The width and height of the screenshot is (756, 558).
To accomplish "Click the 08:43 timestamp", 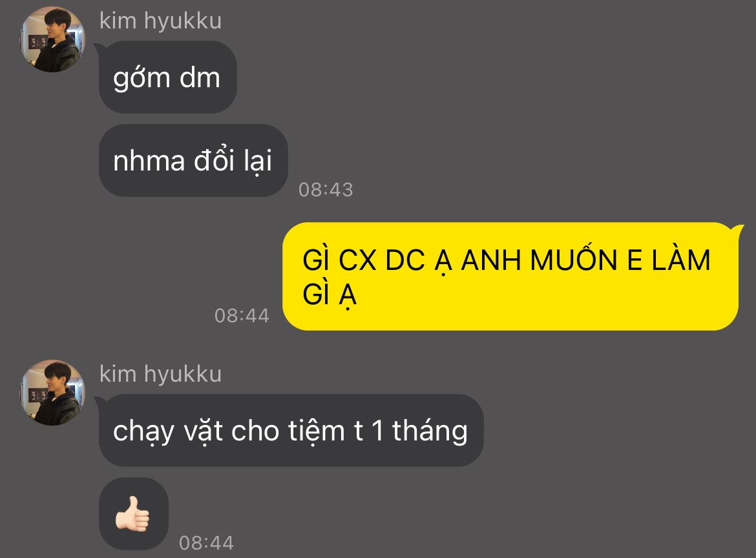I will 326,190.
